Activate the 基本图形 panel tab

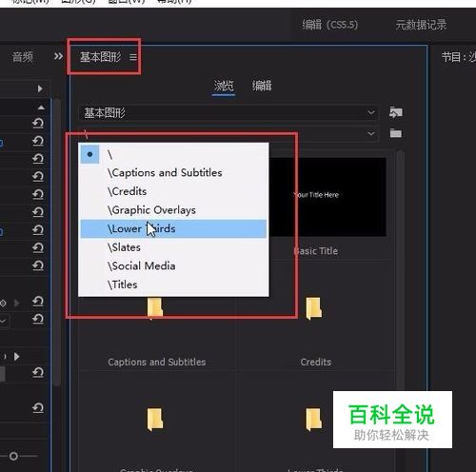pyautogui.click(x=100, y=57)
